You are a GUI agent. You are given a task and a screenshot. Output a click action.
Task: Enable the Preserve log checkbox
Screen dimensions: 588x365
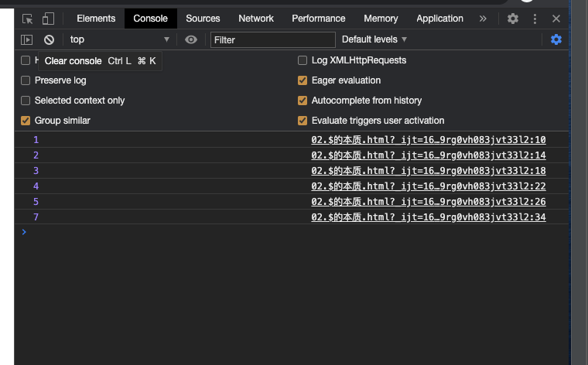point(26,80)
